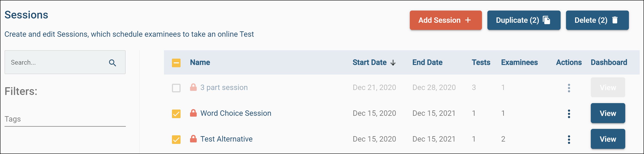Click the Tags filter field
Viewport: 644px width, 154px height.
[x=65, y=119]
